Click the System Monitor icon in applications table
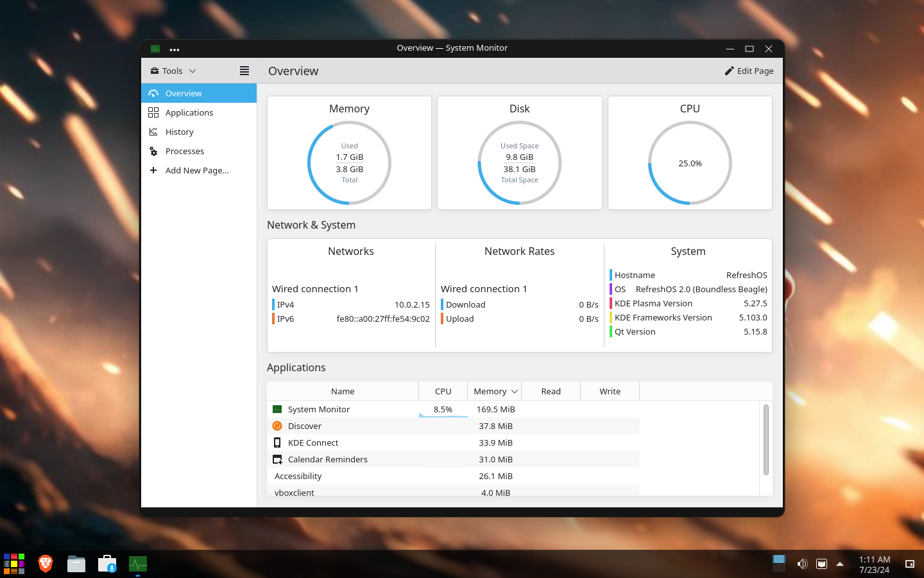The height and width of the screenshot is (578, 924). coord(277,409)
